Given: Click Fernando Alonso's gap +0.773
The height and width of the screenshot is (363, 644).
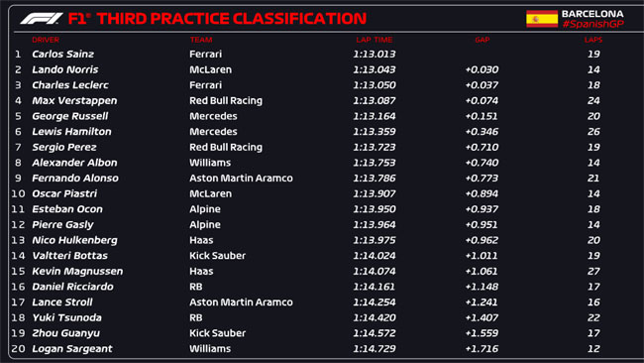Looking at the screenshot, I should [482, 178].
